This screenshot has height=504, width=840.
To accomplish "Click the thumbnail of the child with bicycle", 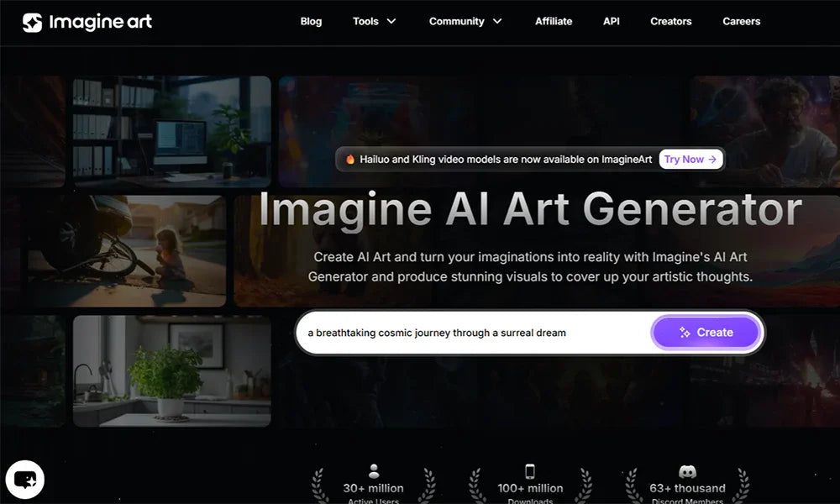I will point(126,248).
